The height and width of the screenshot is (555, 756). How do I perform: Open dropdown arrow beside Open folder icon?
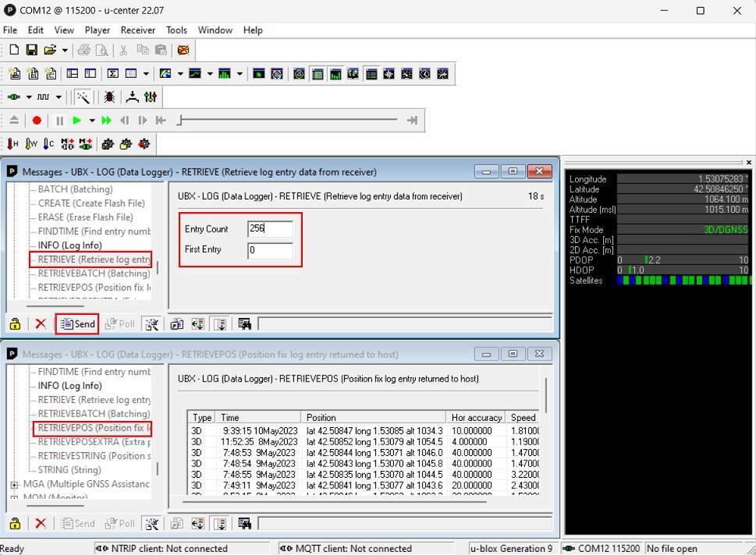(x=65, y=50)
